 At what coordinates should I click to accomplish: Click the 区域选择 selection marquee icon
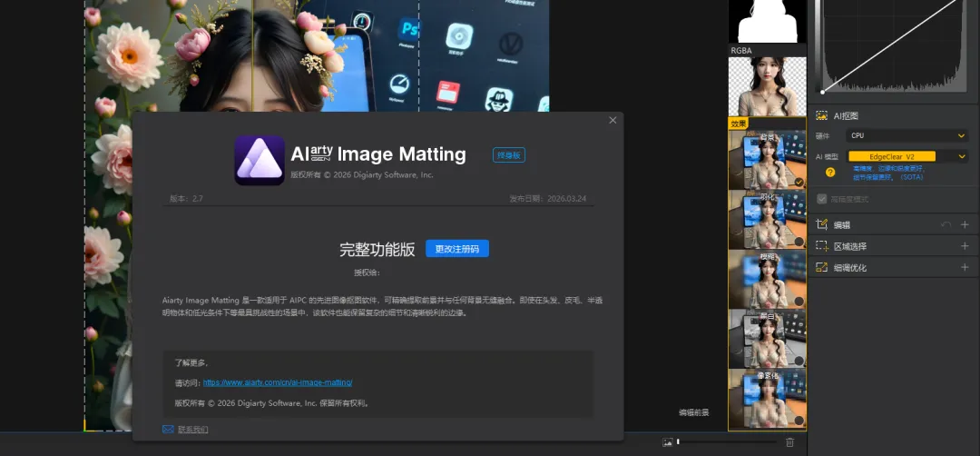822,246
